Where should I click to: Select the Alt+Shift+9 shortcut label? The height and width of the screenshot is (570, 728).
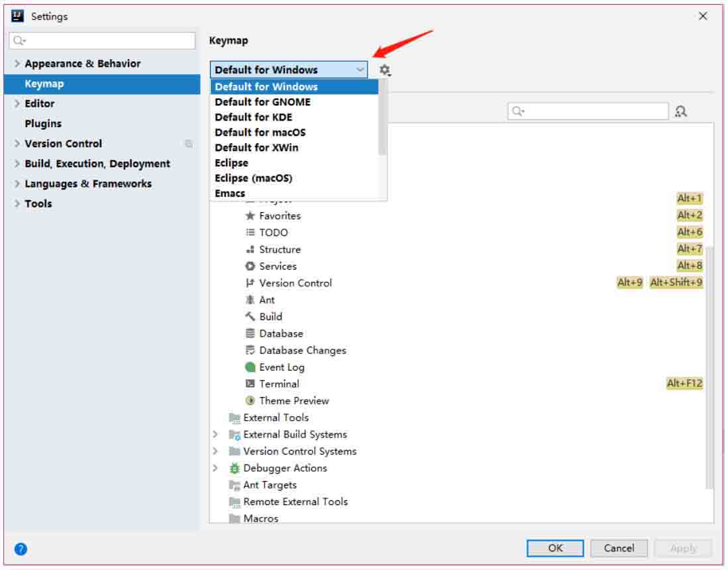pos(676,282)
